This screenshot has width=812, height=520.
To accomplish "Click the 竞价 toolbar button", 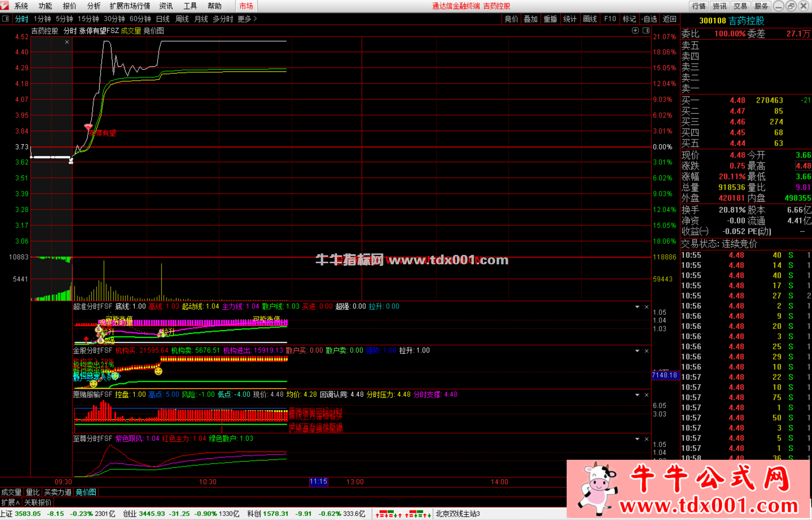I will [x=511, y=19].
